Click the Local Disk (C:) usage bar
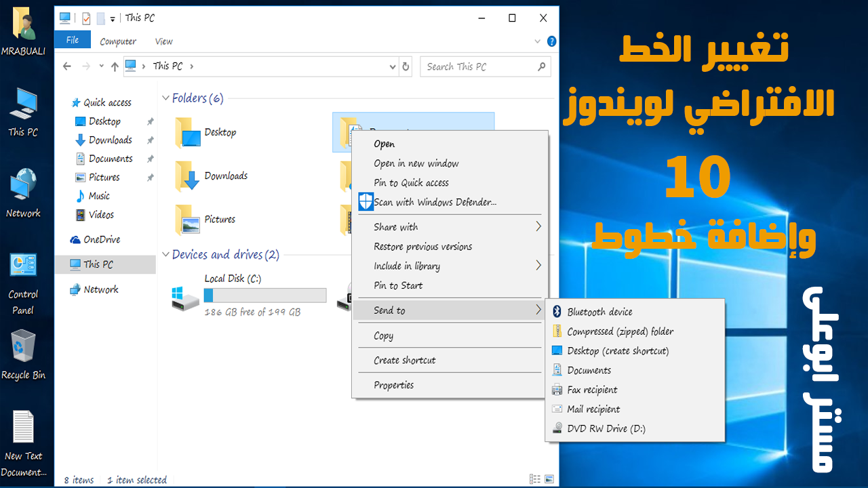Viewport: 868px width, 488px height. 265,296
